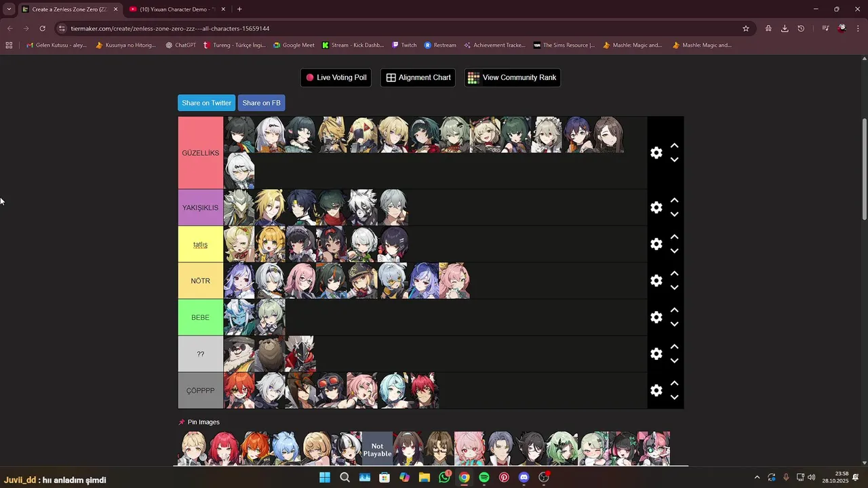This screenshot has height=488, width=868.
Task: Open The Sims Resource bookmark
Action: 564,45
